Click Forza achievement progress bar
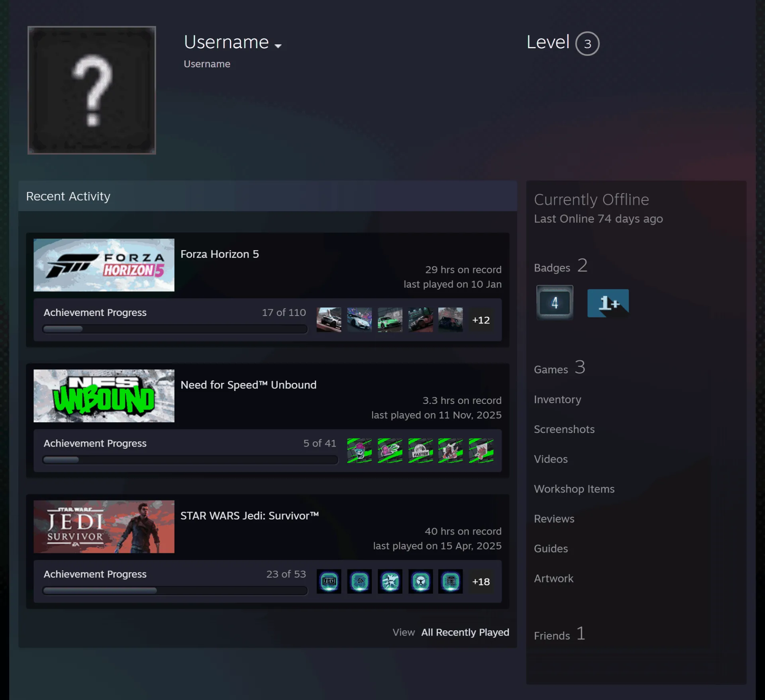Screen dimensions: 765x700 (x=175, y=329)
